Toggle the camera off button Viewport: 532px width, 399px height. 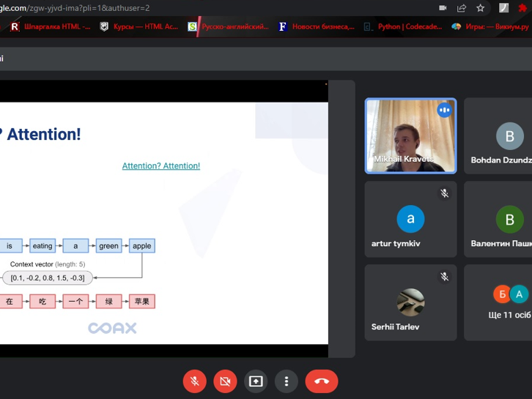tap(225, 381)
